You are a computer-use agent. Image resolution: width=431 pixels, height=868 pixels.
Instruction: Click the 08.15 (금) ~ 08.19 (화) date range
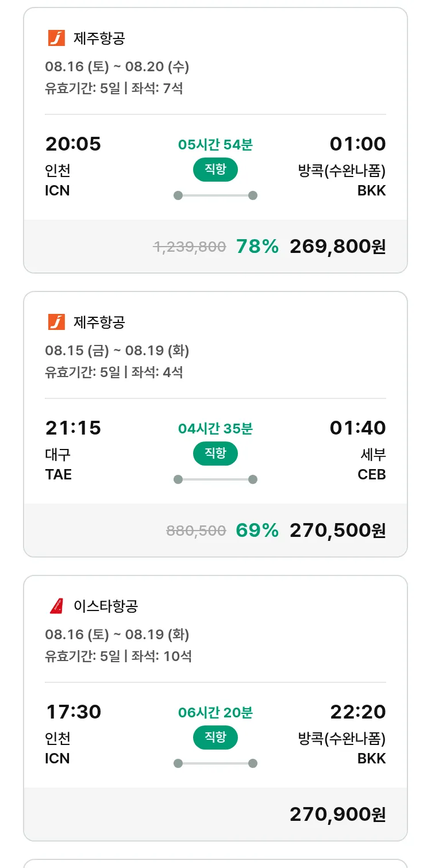[117, 351]
